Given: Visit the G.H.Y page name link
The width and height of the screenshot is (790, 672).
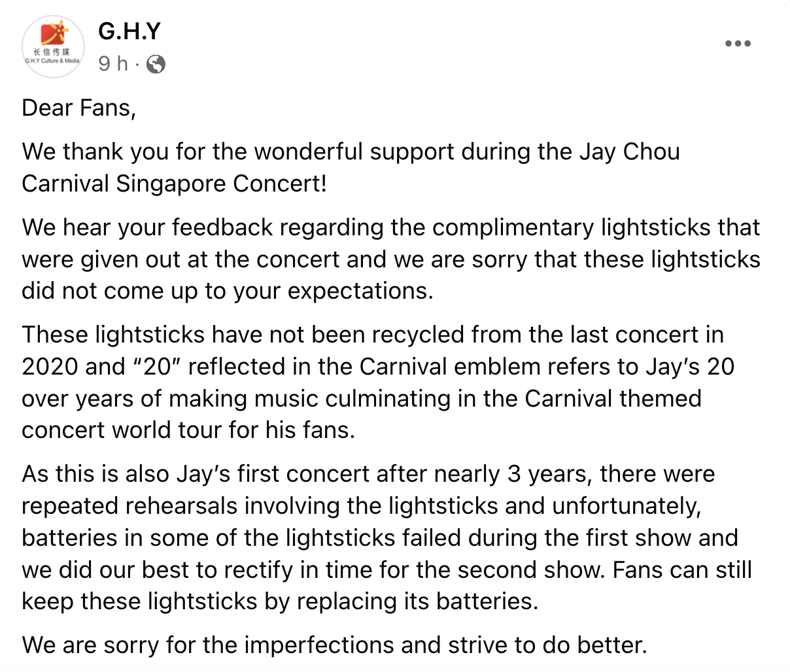Looking at the screenshot, I should click(129, 31).
